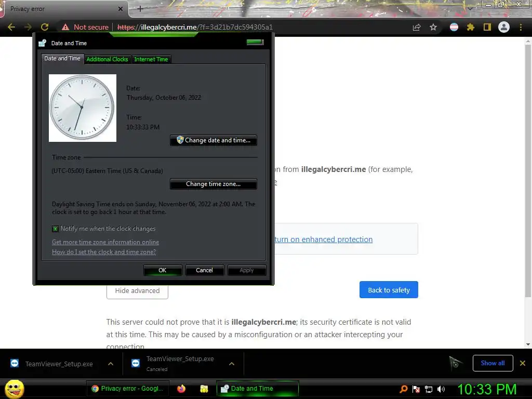
Task: Open the Action Center flag tray icon
Action: 416,389
